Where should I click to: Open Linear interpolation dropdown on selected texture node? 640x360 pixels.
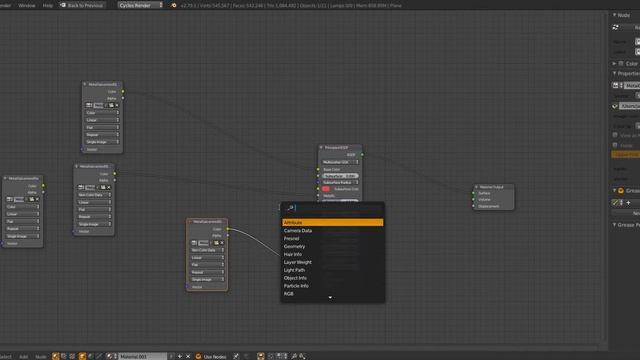point(207,258)
